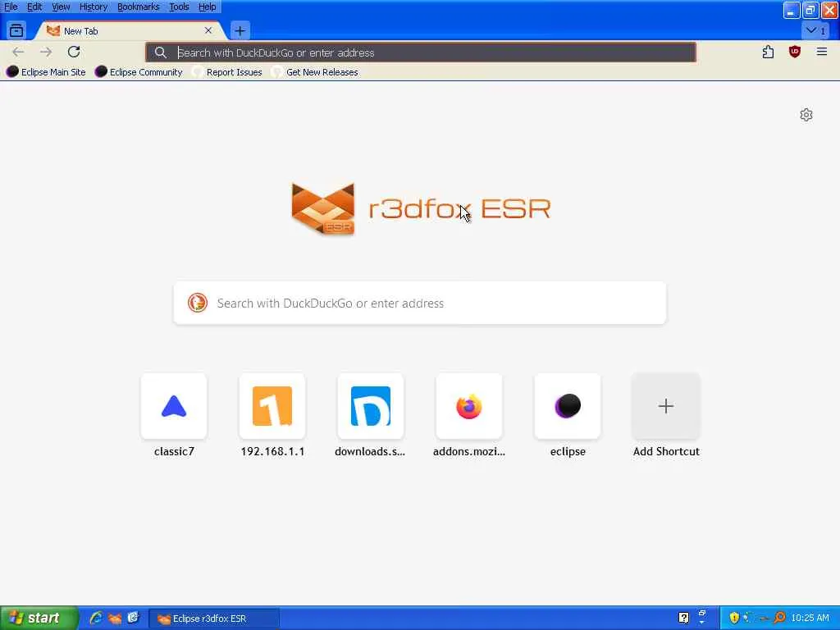Open Get New Releases bookmark
Viewport: 840px width, 630px height.
(314, 72)
